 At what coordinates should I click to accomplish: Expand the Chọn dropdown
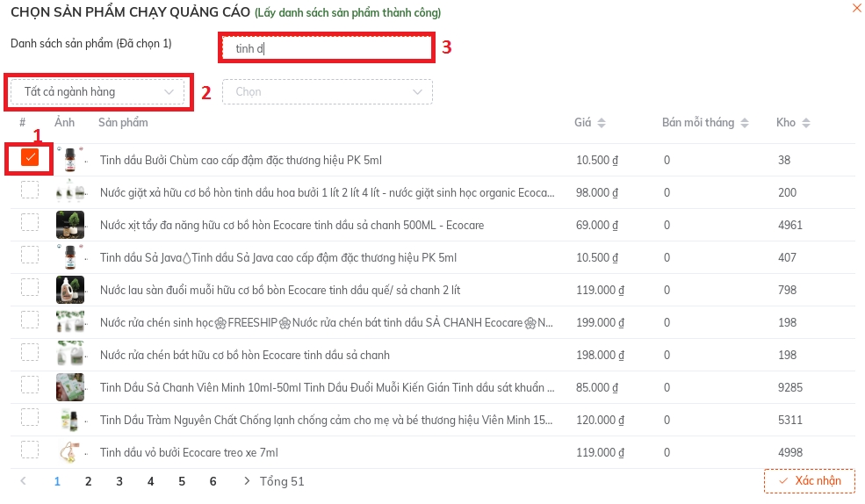[x=327, y=91]
